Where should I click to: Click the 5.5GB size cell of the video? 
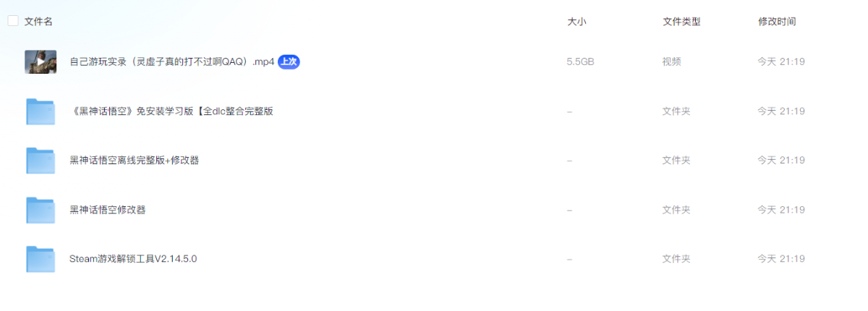[x=581, y=62]
